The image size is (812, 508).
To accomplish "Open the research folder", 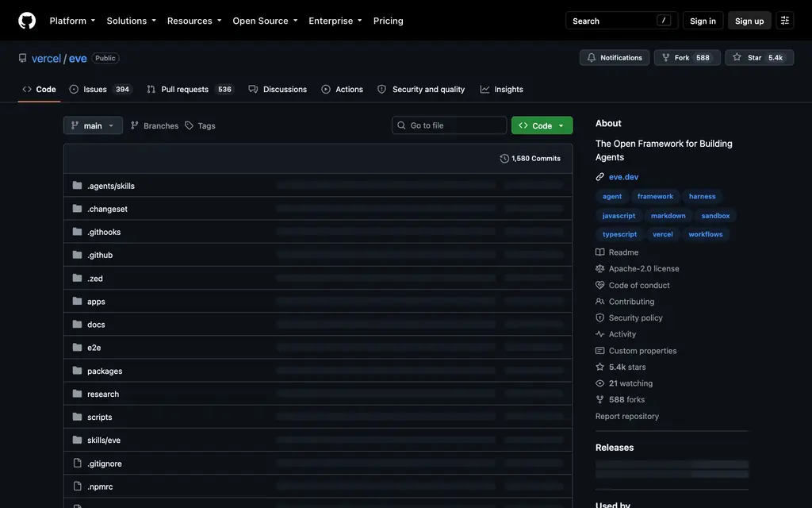I will pyautogui.click(x=103, y=394).
